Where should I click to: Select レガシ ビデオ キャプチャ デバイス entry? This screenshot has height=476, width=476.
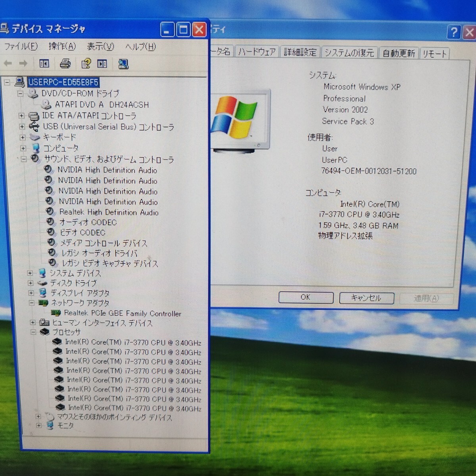tap(110, 263)
